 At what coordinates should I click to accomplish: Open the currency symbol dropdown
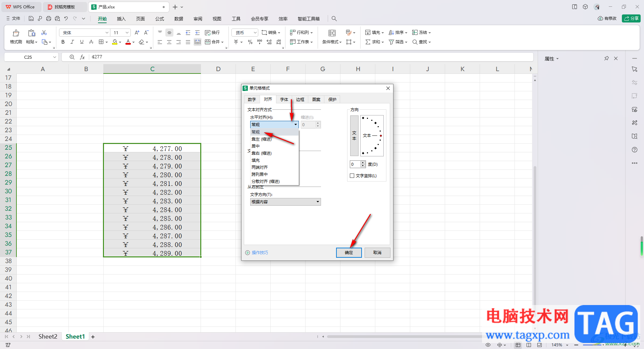[x=241, y=42]
